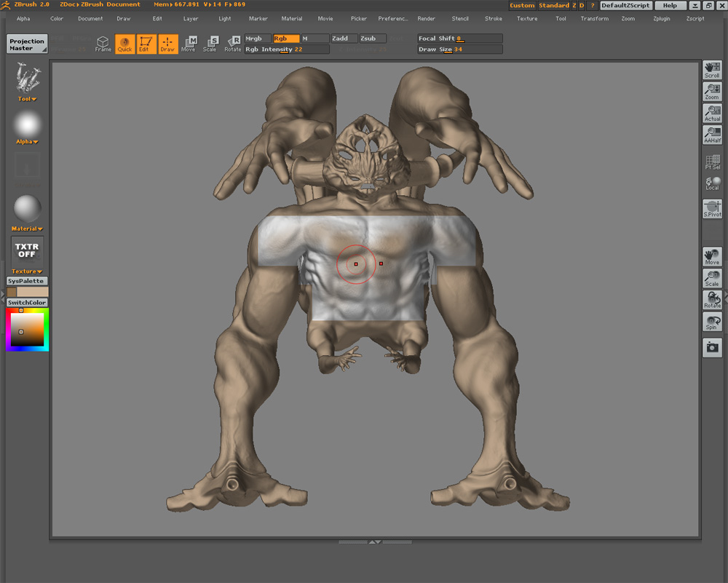Select the Scroll tool on the right shelf
This screenshot has height=583, width=728.
pyautogui.click(x=712, y=70)
